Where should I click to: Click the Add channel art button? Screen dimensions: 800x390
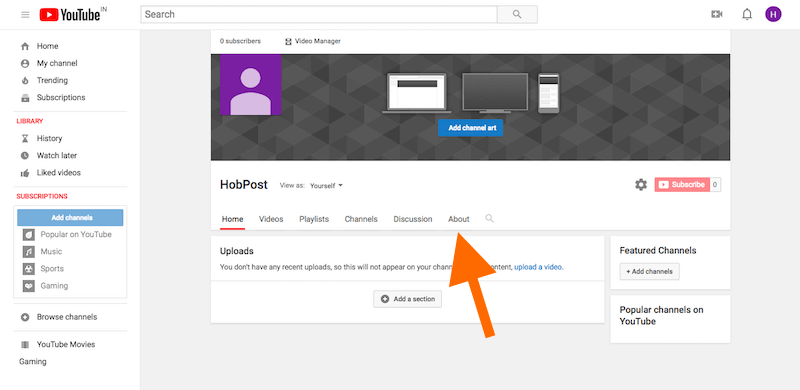click(470, 128)
